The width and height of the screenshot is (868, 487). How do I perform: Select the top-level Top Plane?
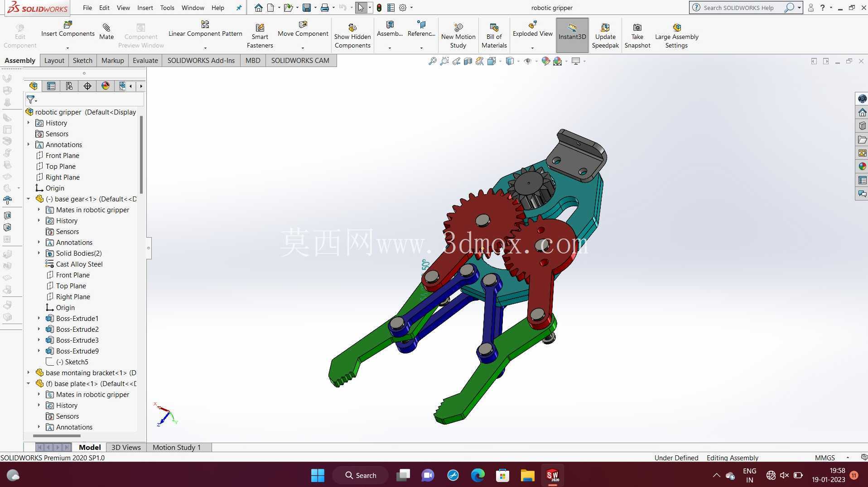(61, 166)
